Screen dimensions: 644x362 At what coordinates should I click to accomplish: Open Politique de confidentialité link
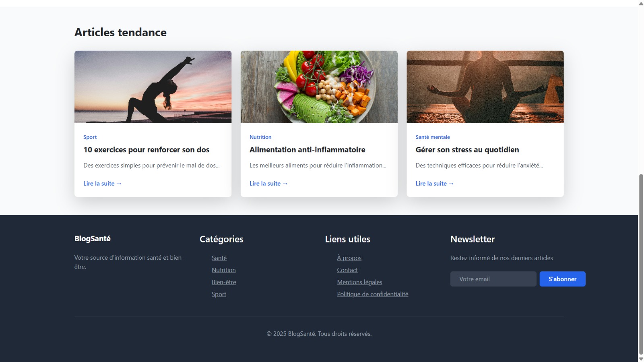pos(372,294)
